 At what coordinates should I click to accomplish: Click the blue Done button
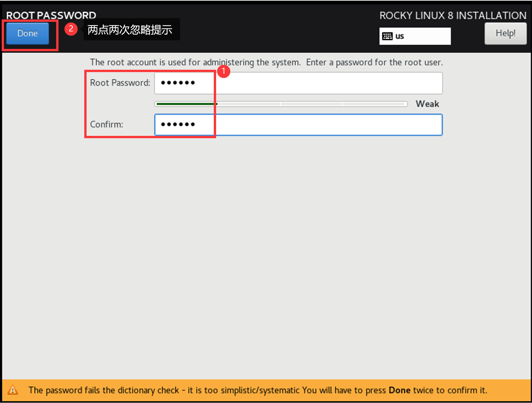pyautogui.click(x=27, y=33)
